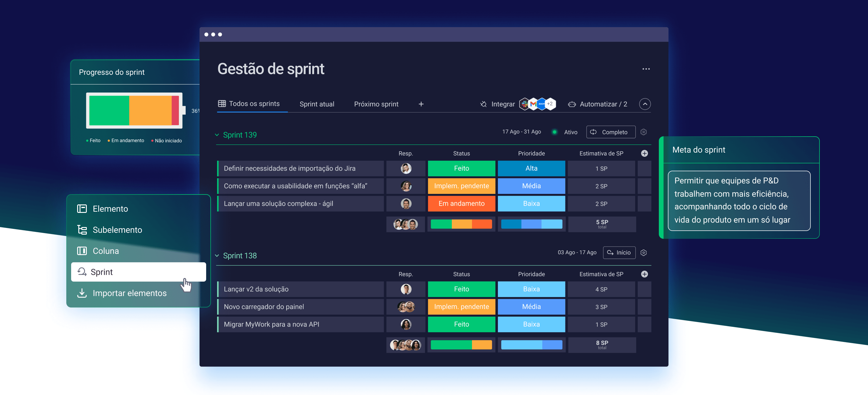Collapse the Sprint 138 group

point(217,256)
